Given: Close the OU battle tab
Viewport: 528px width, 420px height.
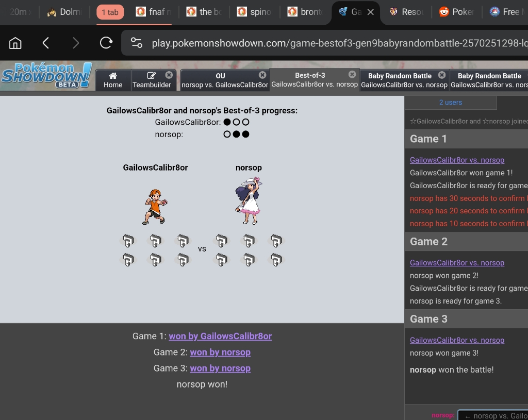Looking at the screenshot, I should tap(262, 75).
